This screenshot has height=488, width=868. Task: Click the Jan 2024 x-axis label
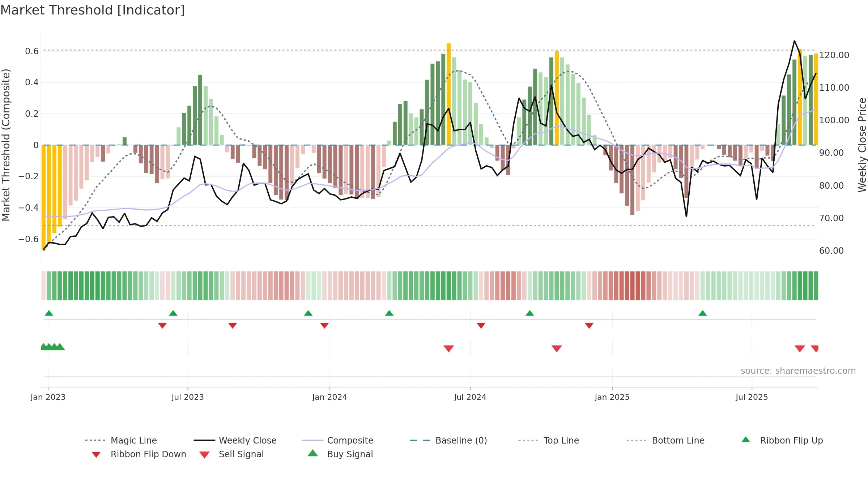329,397
